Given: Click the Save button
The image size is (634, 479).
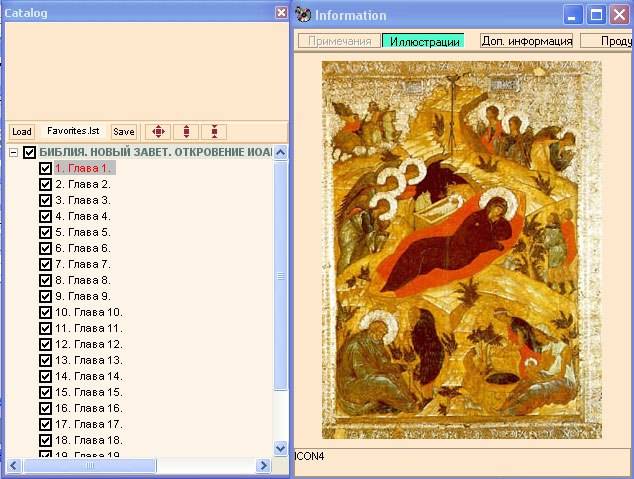Looking at the screenshot, I should (x=124, y=132).
